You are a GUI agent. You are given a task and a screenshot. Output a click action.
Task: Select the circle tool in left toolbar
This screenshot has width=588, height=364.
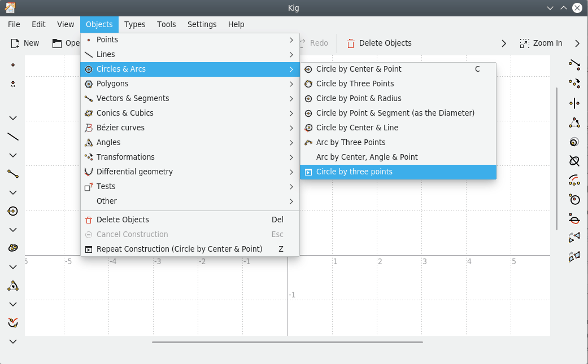click(13, 211)
